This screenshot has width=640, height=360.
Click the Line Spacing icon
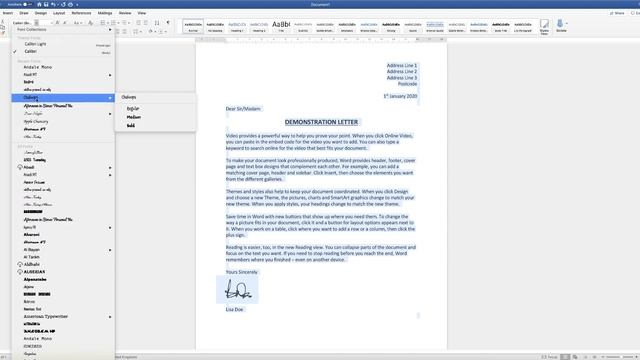[137, 31]
